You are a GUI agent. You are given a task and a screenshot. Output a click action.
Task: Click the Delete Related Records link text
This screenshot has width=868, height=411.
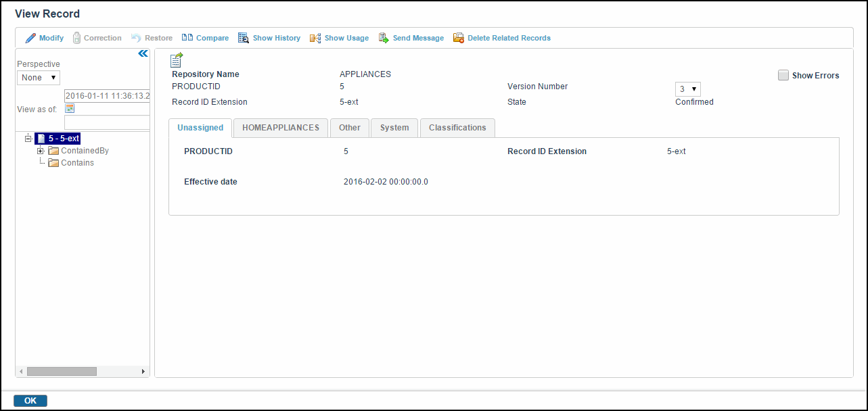pos(509,39)
